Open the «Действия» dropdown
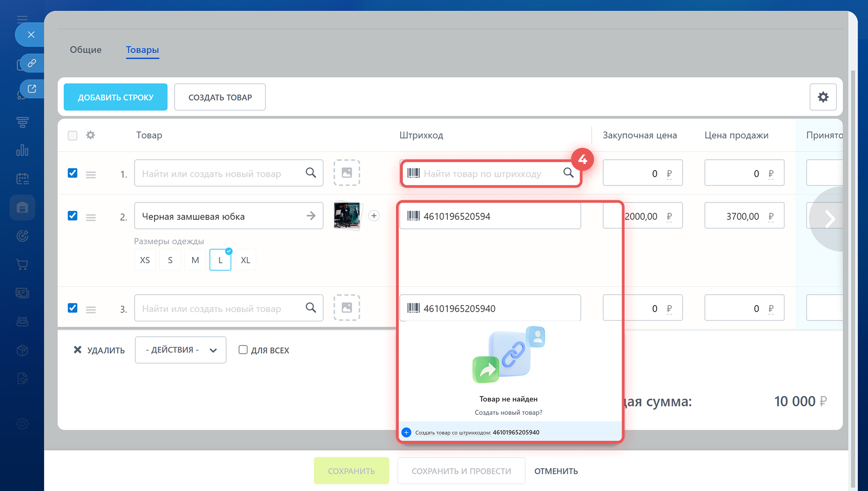 [180, 350]
